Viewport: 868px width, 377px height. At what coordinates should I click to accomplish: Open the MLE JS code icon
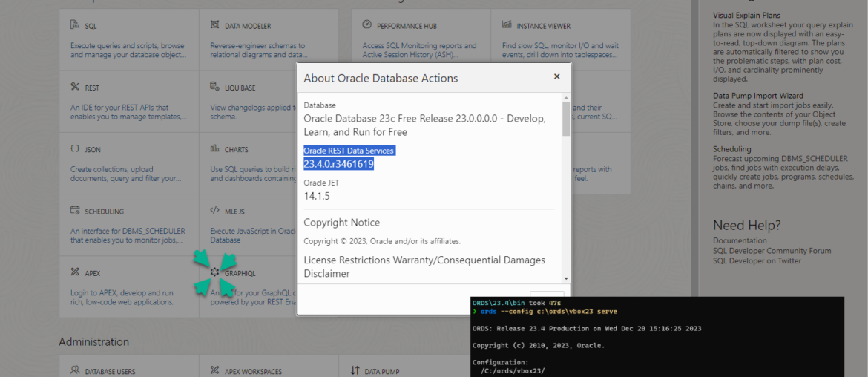(215, 210)
